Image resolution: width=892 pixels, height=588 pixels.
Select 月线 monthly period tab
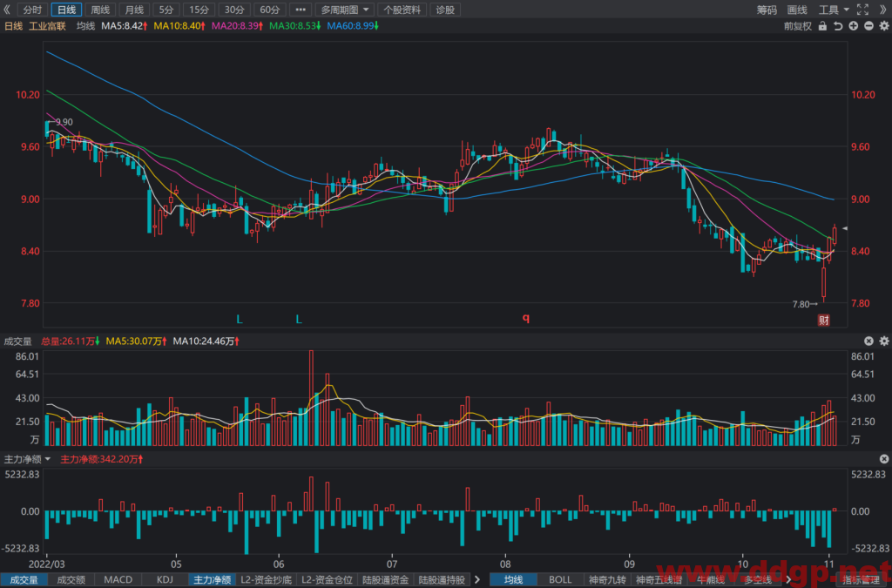134,10
